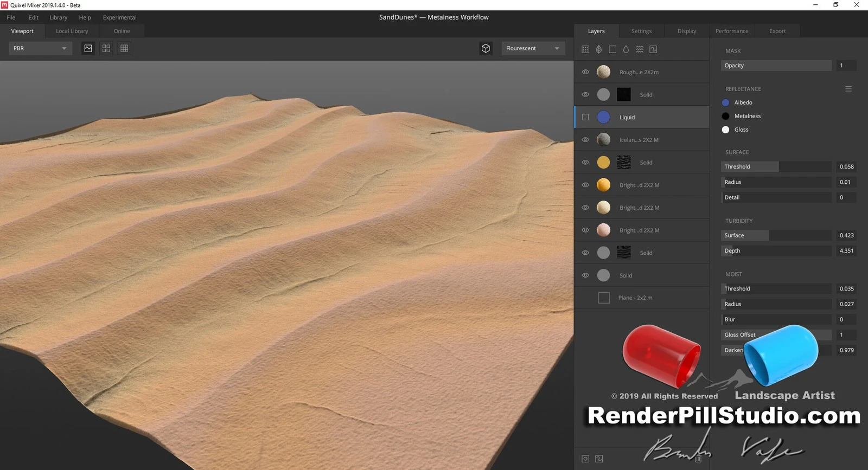The image size is (868, 470).
Task: Adjust the Turbidity Depth slider
Action: click(x=776, y=251)
